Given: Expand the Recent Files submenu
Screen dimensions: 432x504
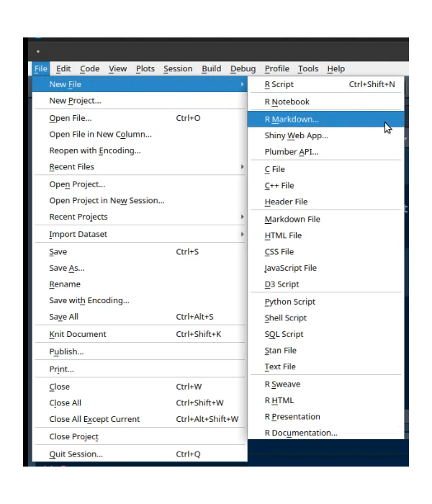Looking at the screenshot, I should coord(71,167).
